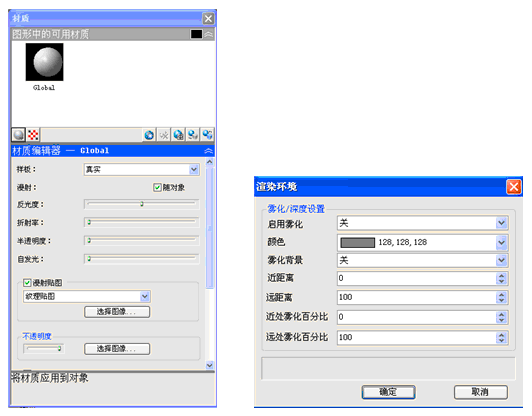Open the 颜色 dropdown arrow
The height and width of the screenshot is (416, 532).
(501, 243)
